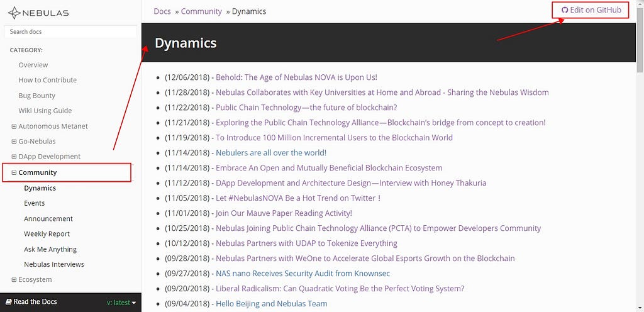Expand the Go-Nebulas tree item
644x312 pixels.
tap(14, 142)
